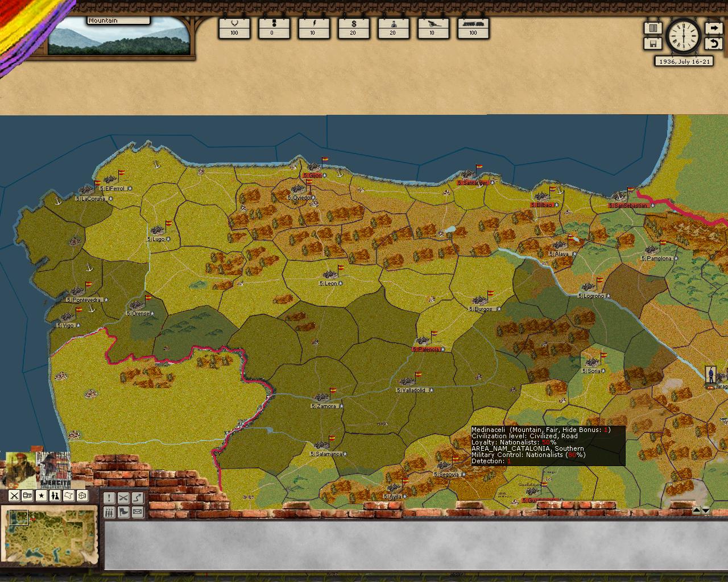Image resolution: width=728 pixels, height=582 pixels.
Task: Open the ledger list icon by the clock
Action: (x=653, y=28)
